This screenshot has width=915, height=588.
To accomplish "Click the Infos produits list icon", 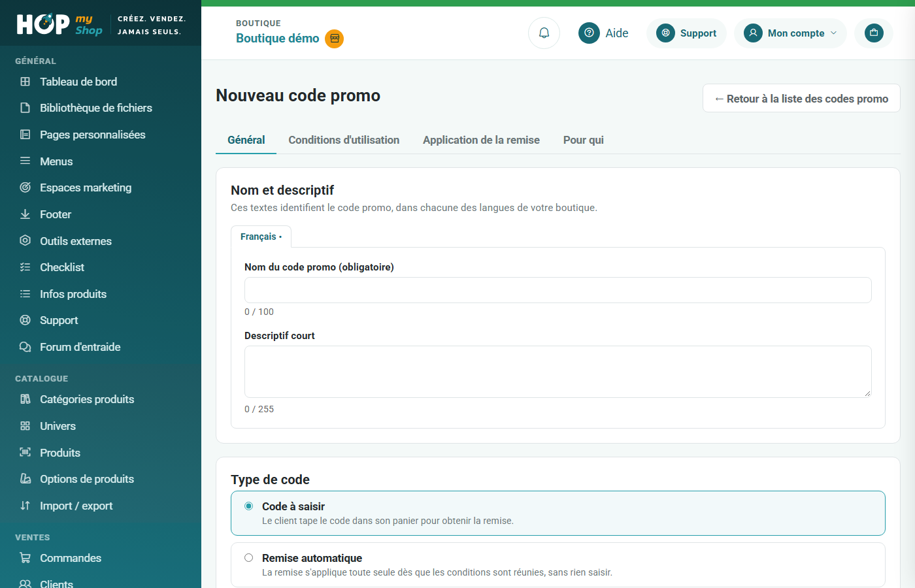I will click(25, 294).
